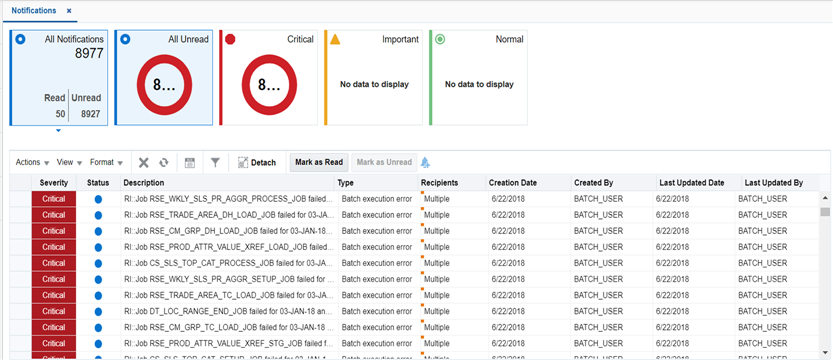Collapse tiles using small blue arrow under All Notifications

pos(58,130)
